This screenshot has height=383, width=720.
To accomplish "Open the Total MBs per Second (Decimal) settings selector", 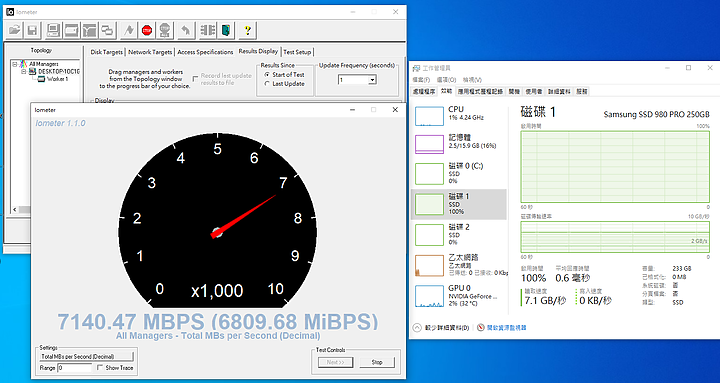I will pyautogui.click(x=87, y=356).
